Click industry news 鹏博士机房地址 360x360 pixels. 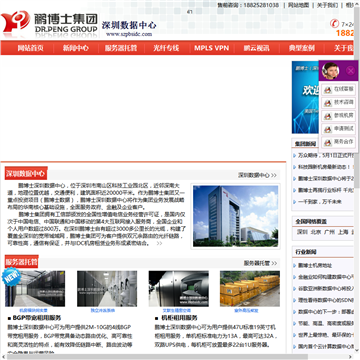point(315,266)
